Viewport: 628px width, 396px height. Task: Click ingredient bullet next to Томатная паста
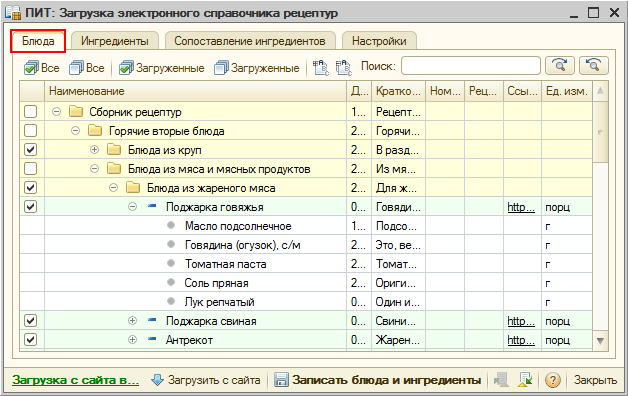point(171,263)
